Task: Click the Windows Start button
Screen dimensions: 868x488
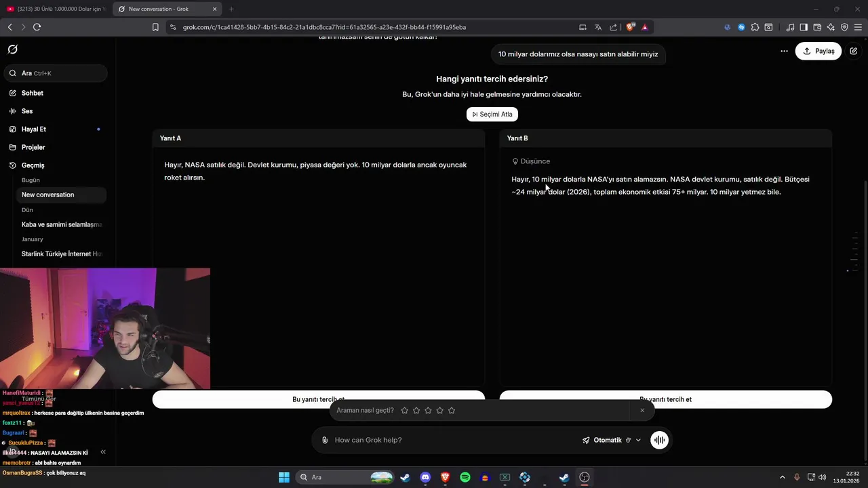Action: click(x=284, y=477)
